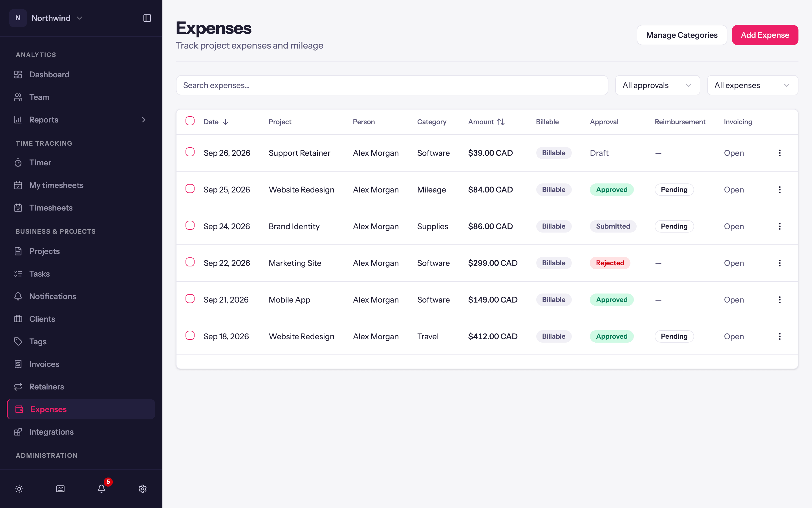
Task: Click the Tasks checklist icon
Action: [18, 274]
